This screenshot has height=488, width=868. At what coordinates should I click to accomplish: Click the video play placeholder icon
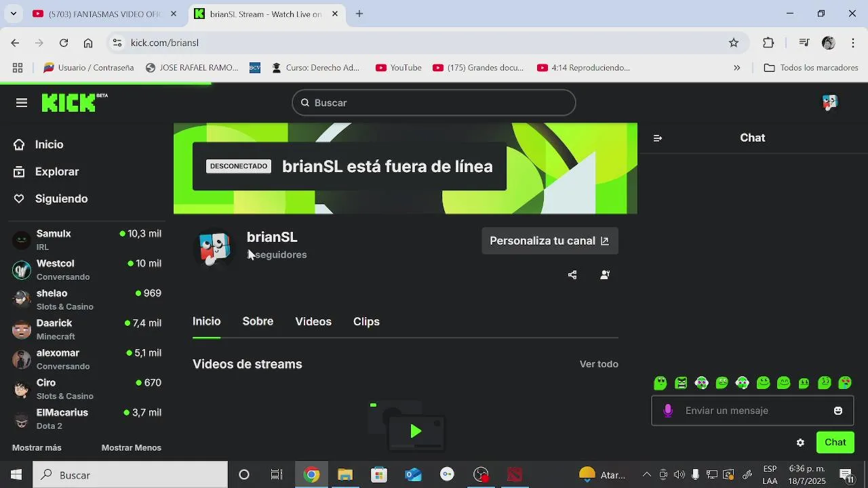pyautogui.click(x=416, y=431)
